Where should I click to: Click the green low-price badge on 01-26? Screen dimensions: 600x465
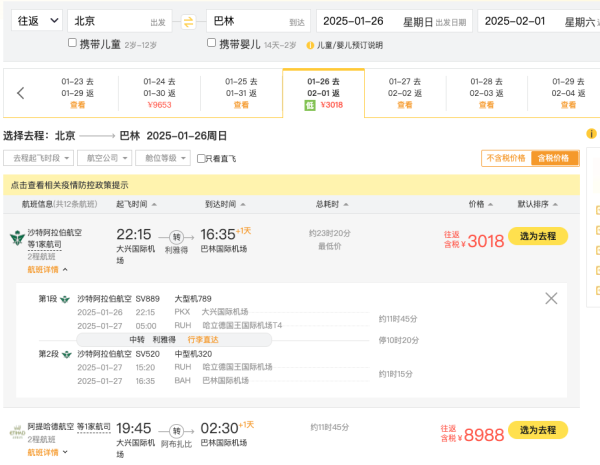point(310,105)
